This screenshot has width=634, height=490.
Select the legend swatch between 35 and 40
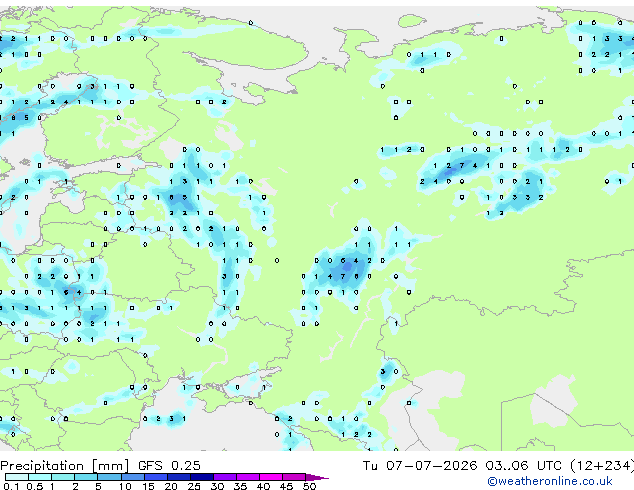point(247,477)
